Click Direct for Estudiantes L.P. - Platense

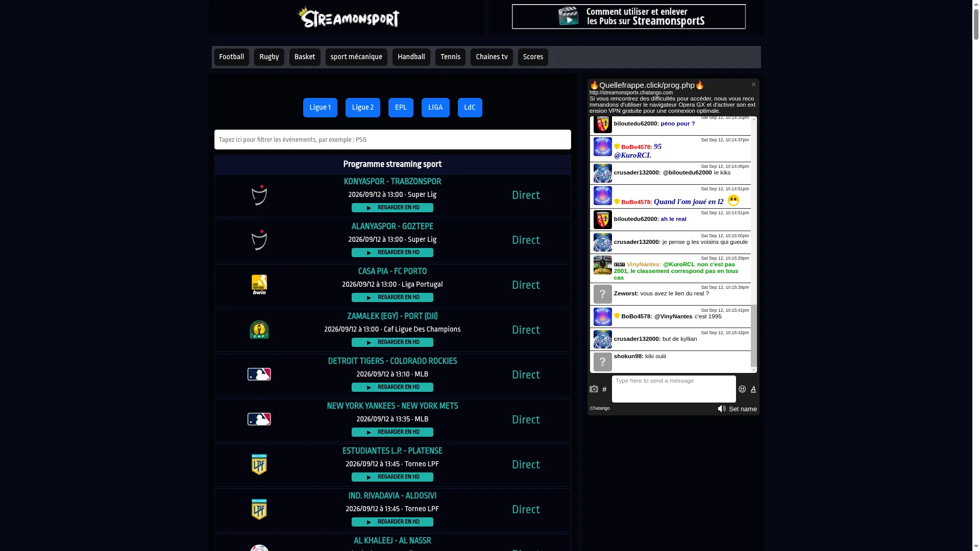tap(526, 465)
